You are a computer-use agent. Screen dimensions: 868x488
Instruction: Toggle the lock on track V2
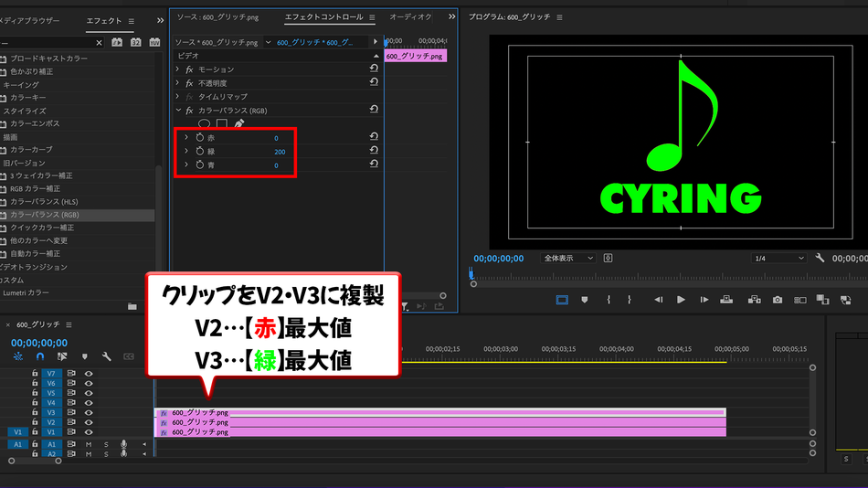(35, 422)
